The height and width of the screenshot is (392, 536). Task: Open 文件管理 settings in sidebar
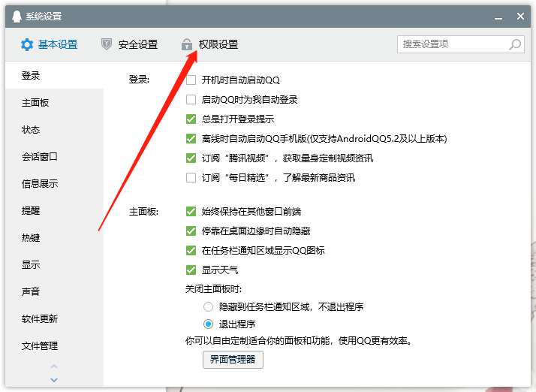[54, 346]
